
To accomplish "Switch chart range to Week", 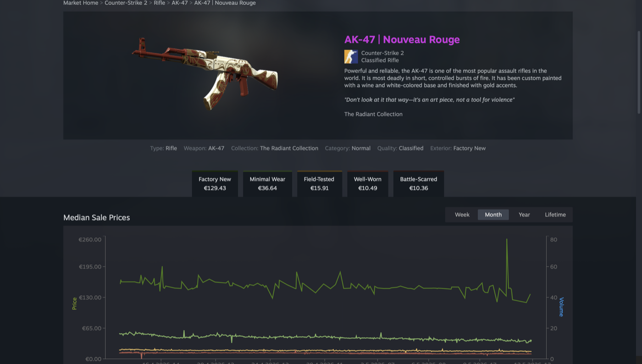I will [x=462, y=215].
